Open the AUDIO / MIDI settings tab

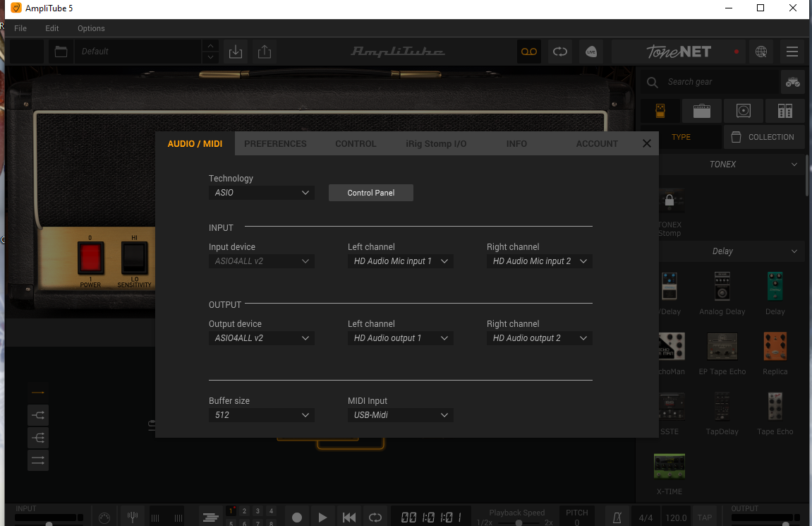tap(195, 143)
